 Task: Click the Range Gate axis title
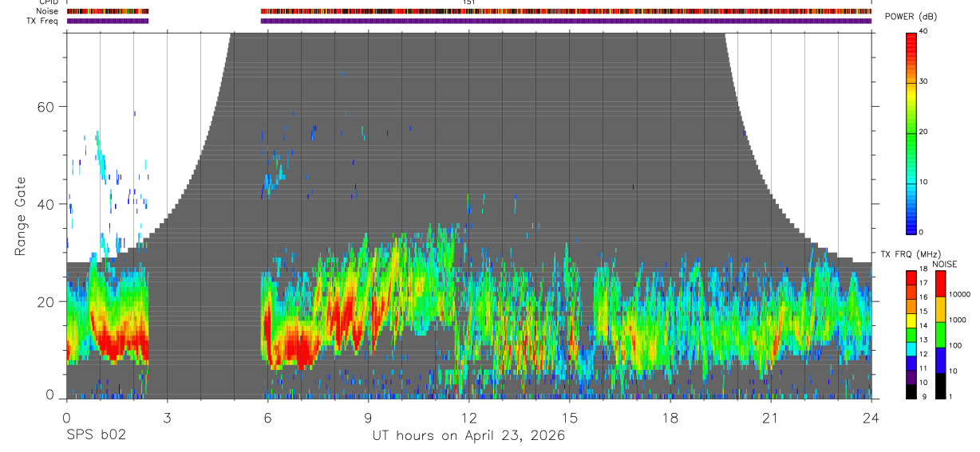22,217
